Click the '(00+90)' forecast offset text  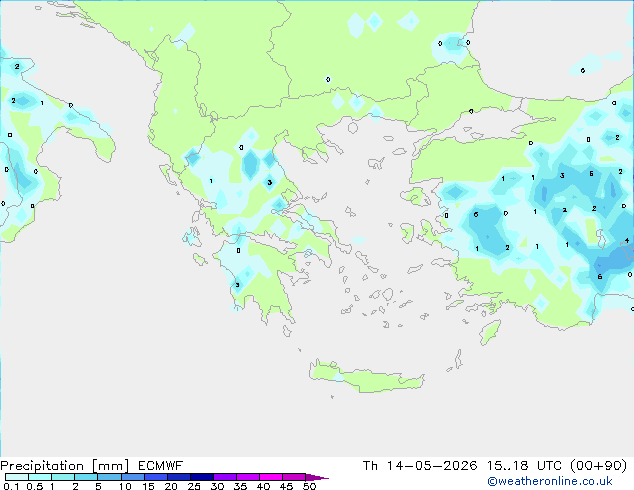point(598,466)
